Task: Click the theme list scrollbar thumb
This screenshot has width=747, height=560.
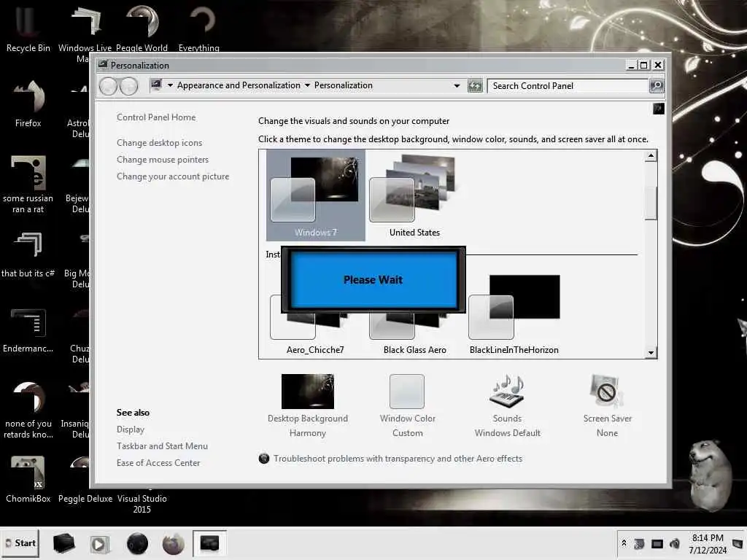Action: coord(651,203)
